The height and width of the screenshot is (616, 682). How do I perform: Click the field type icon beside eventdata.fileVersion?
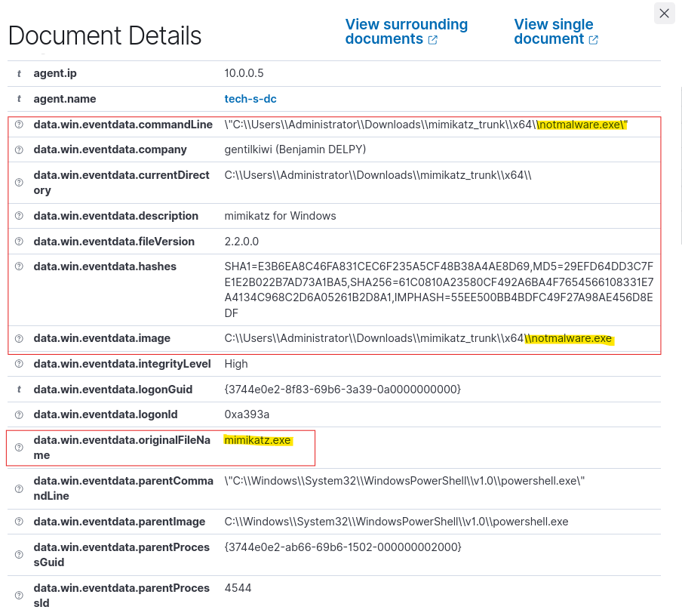point(19,242)
